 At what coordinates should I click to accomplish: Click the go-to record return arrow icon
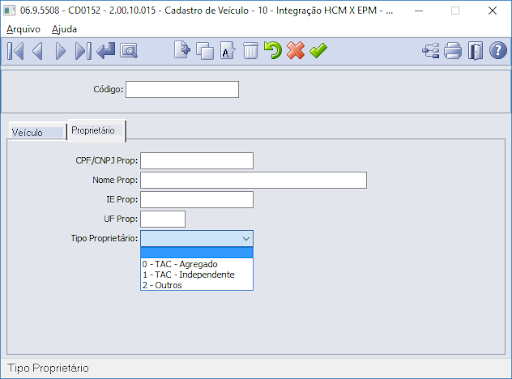pyautogui.click(x=106, y=51)
